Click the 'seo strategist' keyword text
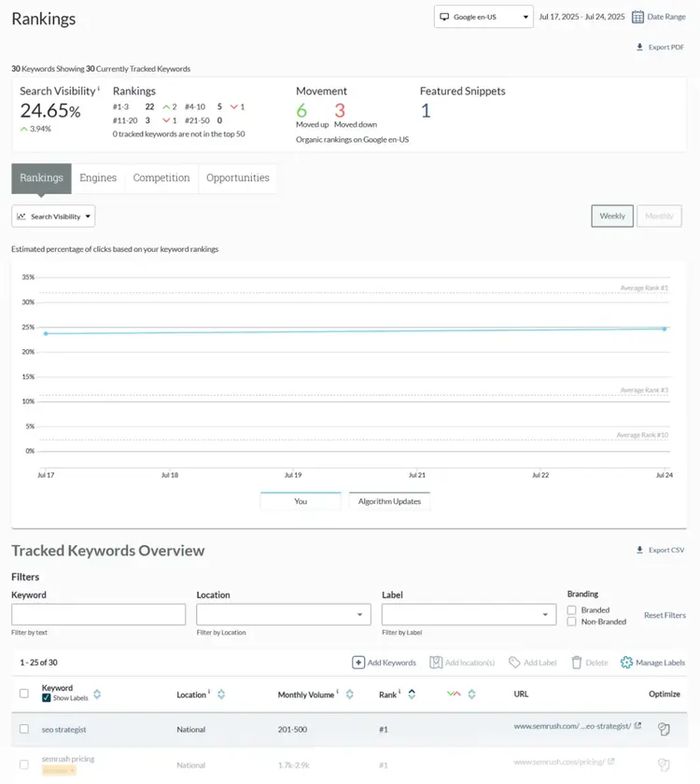 64,730
